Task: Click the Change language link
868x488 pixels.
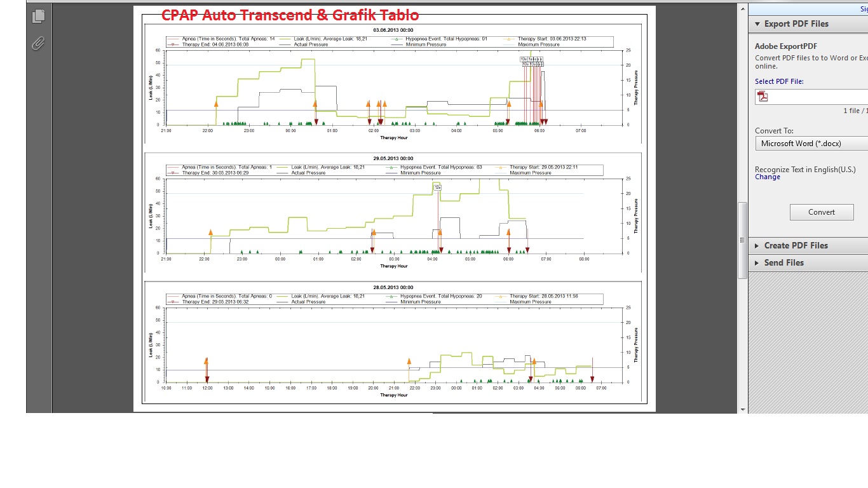Action: [x=767, y=177]
